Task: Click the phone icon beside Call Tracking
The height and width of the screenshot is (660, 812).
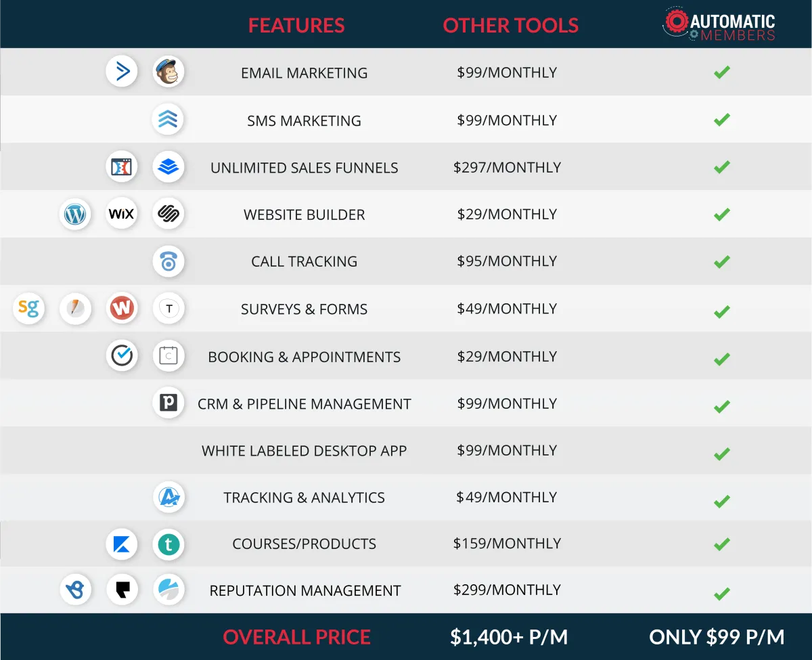Action: (168, 261)
